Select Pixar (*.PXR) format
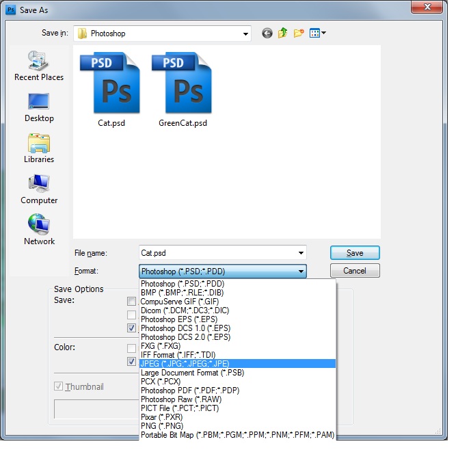The height and width of the screenshot is (476, 471). coord(237,417)
